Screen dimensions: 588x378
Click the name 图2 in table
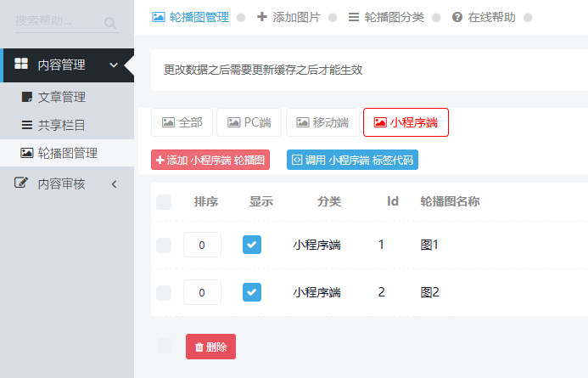click(x=429, y=292)
